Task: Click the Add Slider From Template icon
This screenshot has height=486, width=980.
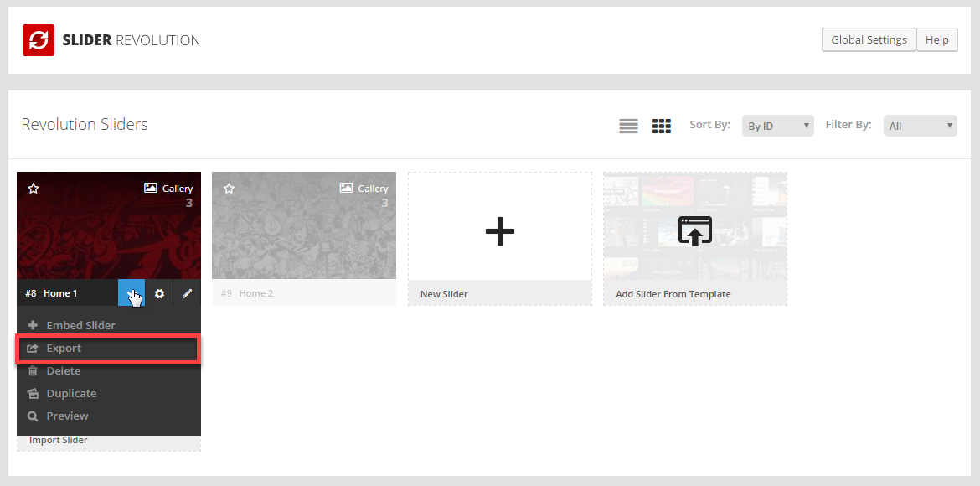Action: click(694, 230)
